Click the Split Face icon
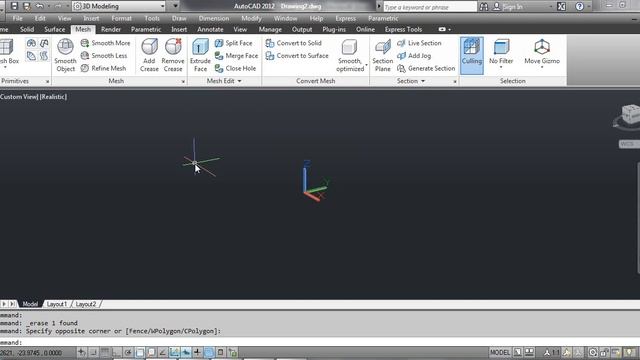The height and width of the screenshot is (360, 640). [x=219, y=43]
